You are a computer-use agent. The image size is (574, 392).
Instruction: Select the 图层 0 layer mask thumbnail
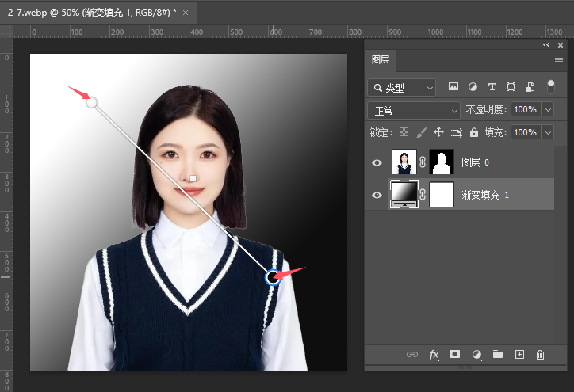click(x=442, y=162)
